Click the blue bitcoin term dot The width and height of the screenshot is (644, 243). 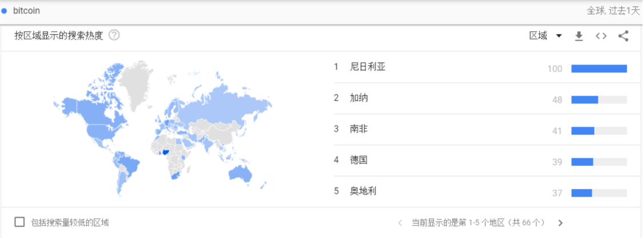pyautogui.click(x=5, y=11)
